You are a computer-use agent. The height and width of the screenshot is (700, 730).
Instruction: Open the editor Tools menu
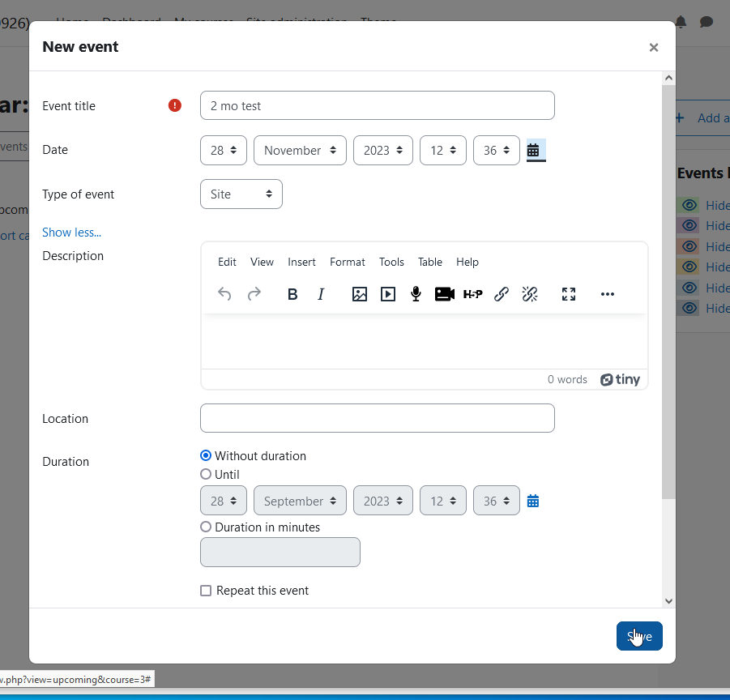(391, 262)
